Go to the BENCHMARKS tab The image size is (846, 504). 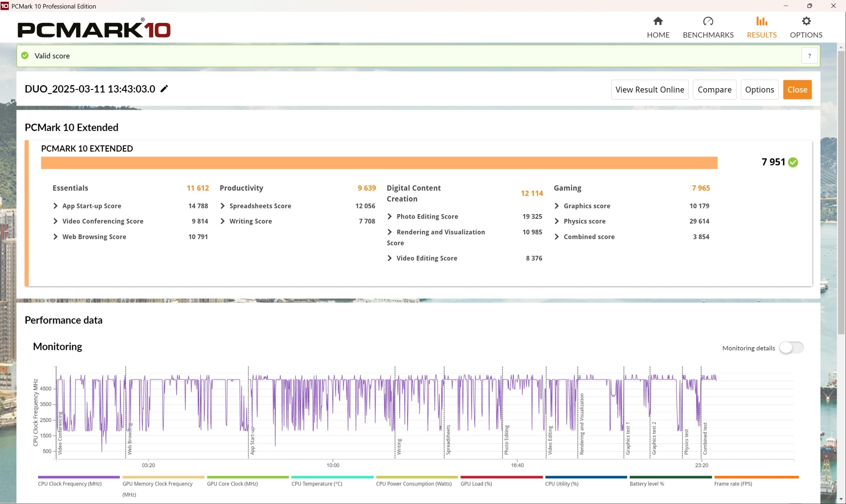tap(708, 27)
